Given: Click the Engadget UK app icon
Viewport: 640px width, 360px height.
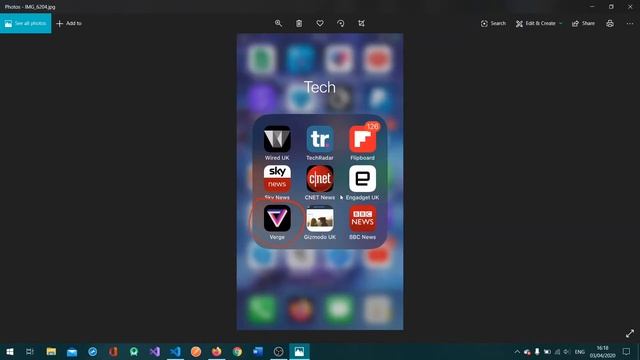Looking at the screenshot, I should click(362, 178).
